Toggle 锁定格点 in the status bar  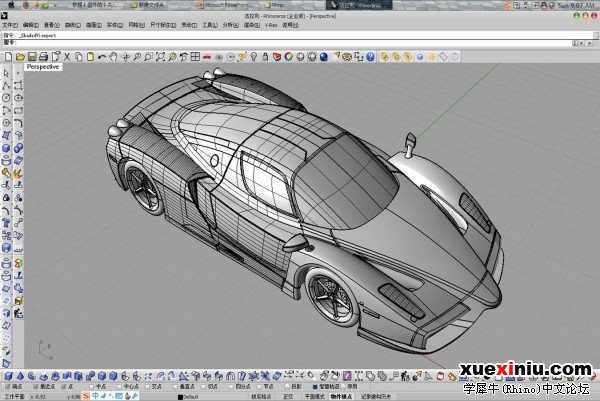pos(261,397)
